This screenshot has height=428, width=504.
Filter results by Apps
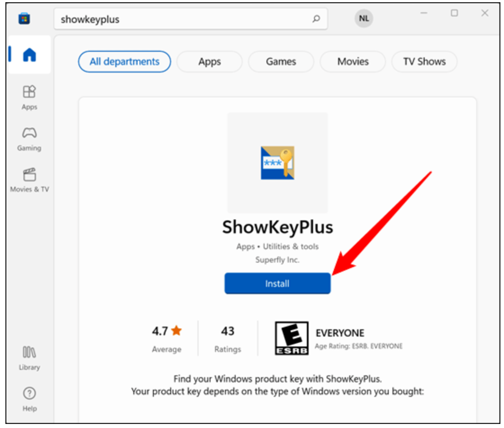tap(209, 61)
